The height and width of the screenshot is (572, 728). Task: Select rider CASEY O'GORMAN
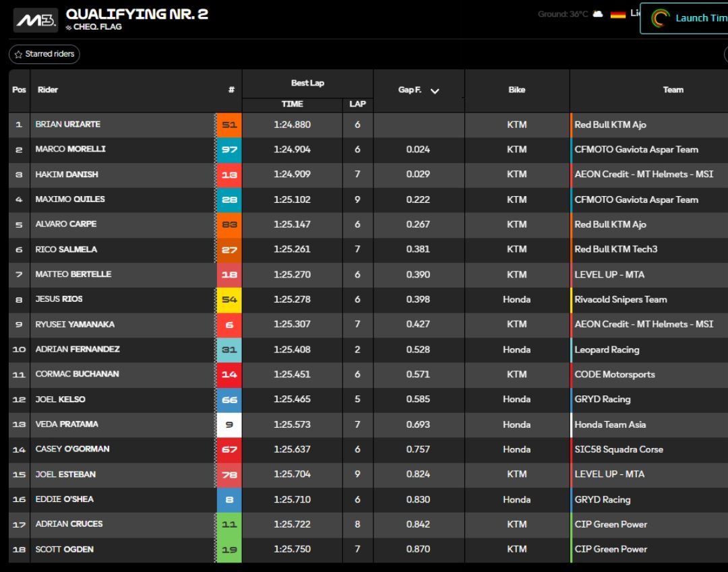(x=72, y=449)
